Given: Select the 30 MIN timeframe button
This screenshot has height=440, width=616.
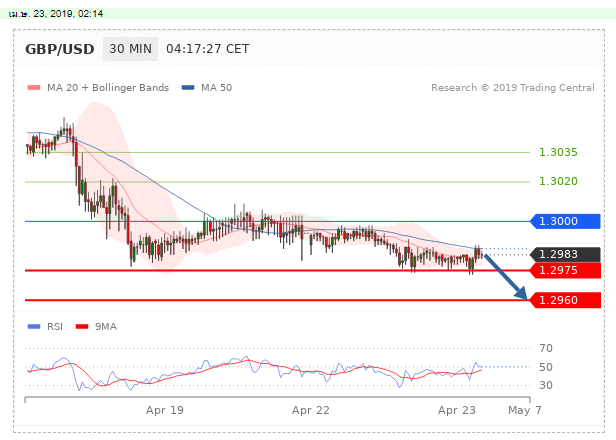Looking at the screenshot, I should pos(130,49).
